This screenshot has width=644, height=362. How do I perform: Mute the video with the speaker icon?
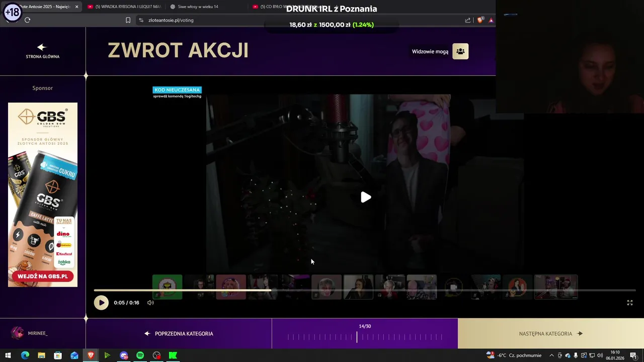(150, 303)
